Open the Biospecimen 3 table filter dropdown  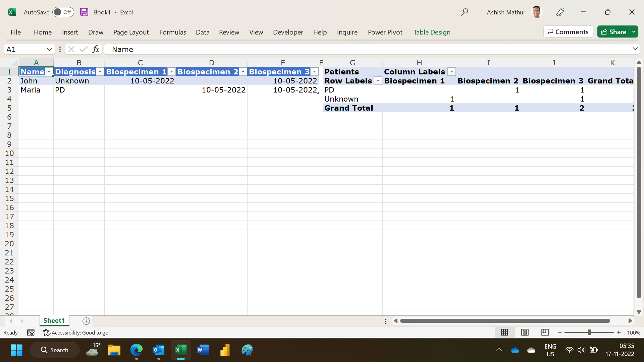[314, 72]
